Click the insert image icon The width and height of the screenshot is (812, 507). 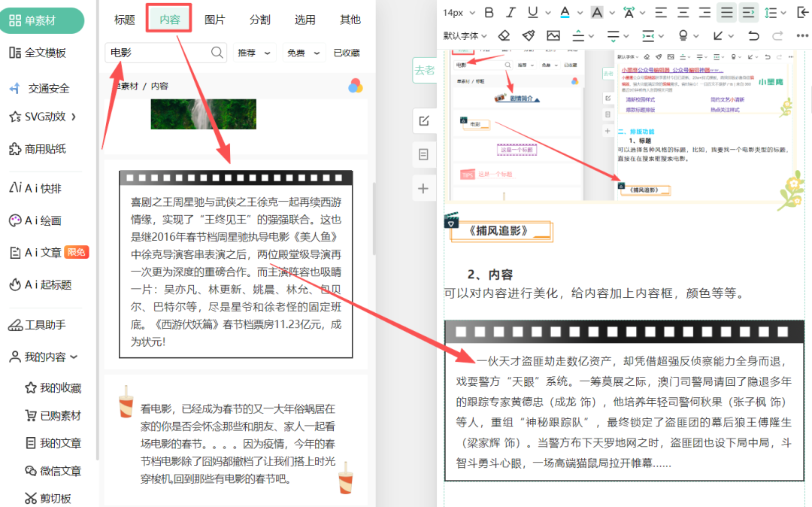point(553,35)
